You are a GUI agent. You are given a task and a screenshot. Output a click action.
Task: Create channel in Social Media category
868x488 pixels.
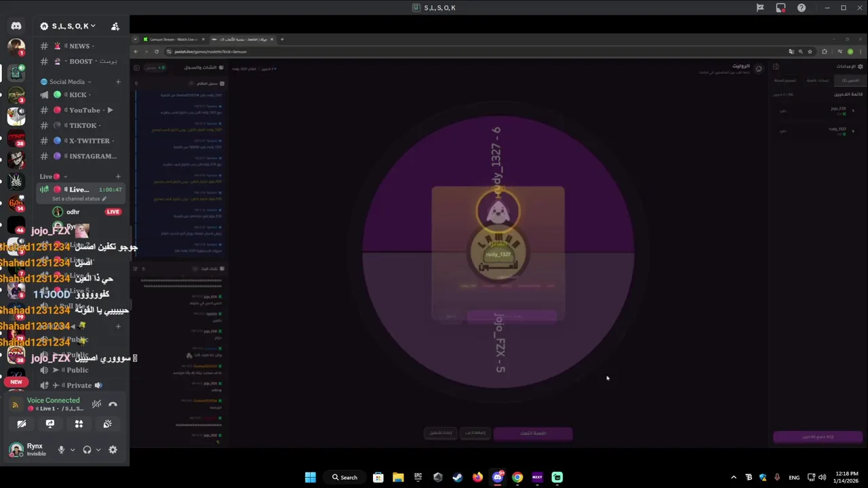(118, 82)
